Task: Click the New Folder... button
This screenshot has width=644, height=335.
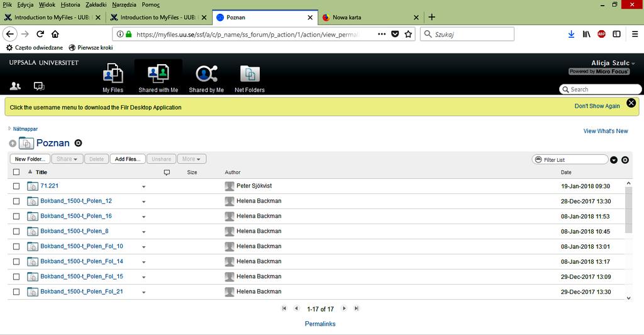Action: 30,159
